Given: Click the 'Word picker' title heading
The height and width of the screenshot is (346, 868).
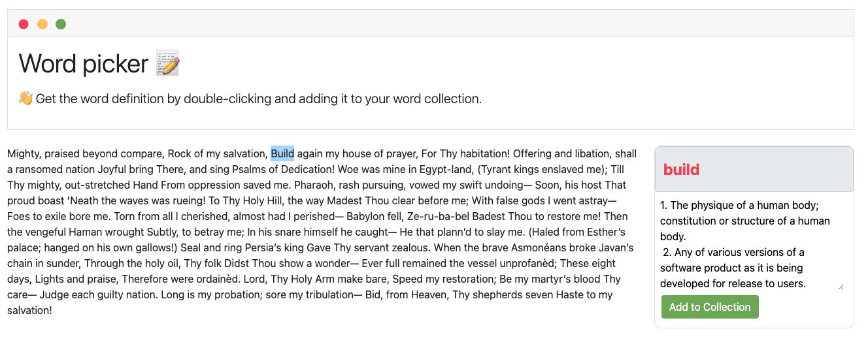Looking at the screenshot, I should [84, 63].
